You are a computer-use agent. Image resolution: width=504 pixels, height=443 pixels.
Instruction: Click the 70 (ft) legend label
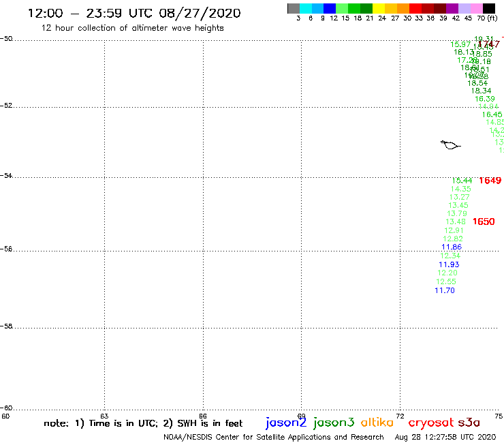[487, 18]
